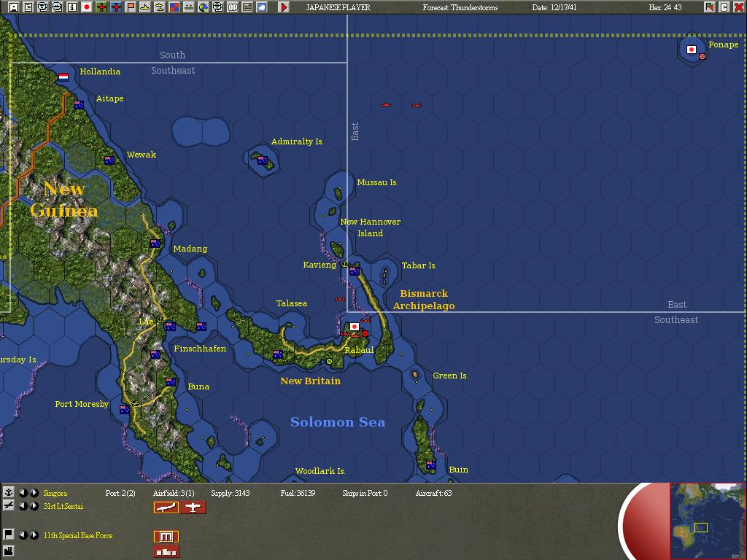Click the OP operations toolbar icon
The height and width of the screenshot is (560, 747).
(x=233, y=7)
